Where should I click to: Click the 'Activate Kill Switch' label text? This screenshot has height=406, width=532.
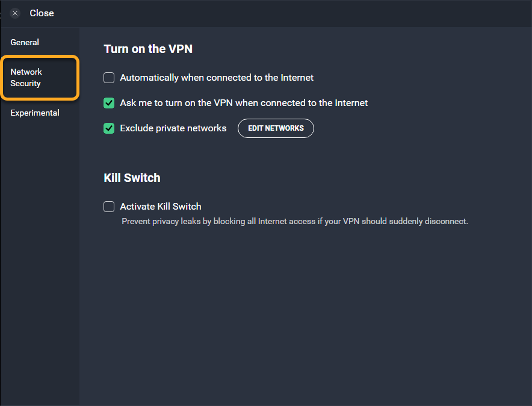pyautogui.click(x=161, y=207)
